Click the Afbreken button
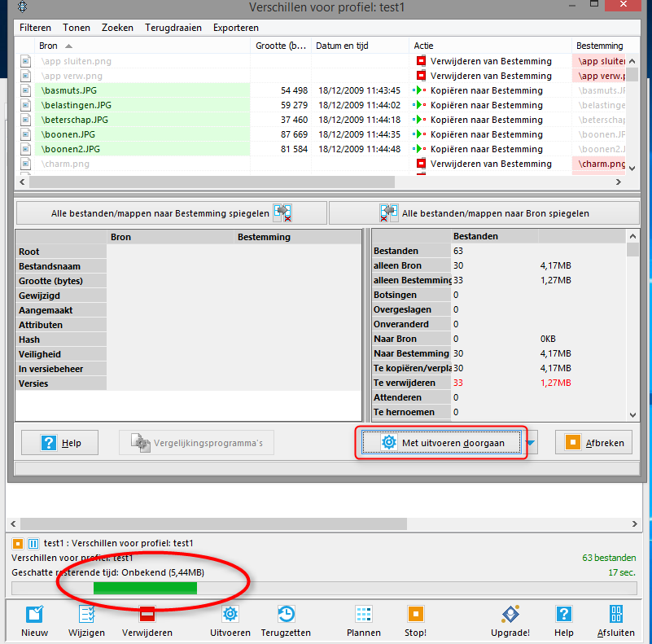 [x=593, y=442]
